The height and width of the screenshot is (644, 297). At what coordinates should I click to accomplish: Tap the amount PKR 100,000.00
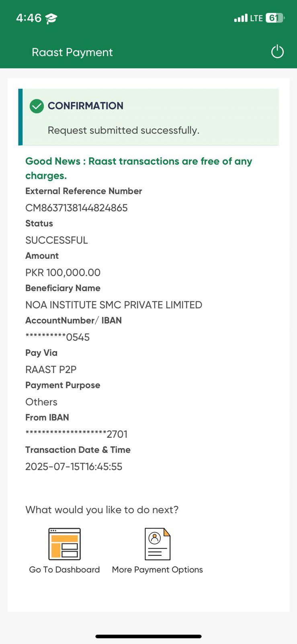[63, 272]
